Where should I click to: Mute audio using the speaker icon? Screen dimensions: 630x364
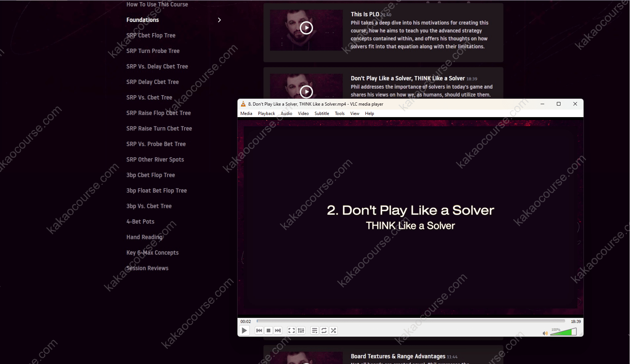point(545,333)
